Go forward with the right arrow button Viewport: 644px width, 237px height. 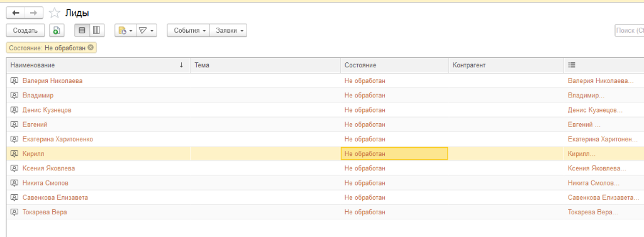click(x=34, y=13)
